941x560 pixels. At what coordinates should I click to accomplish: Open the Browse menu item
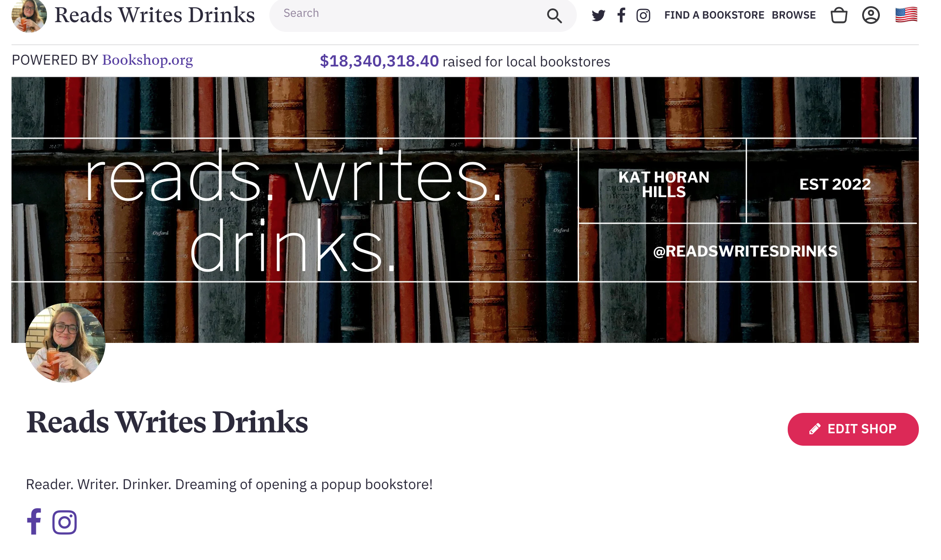(x=793, y=16)
